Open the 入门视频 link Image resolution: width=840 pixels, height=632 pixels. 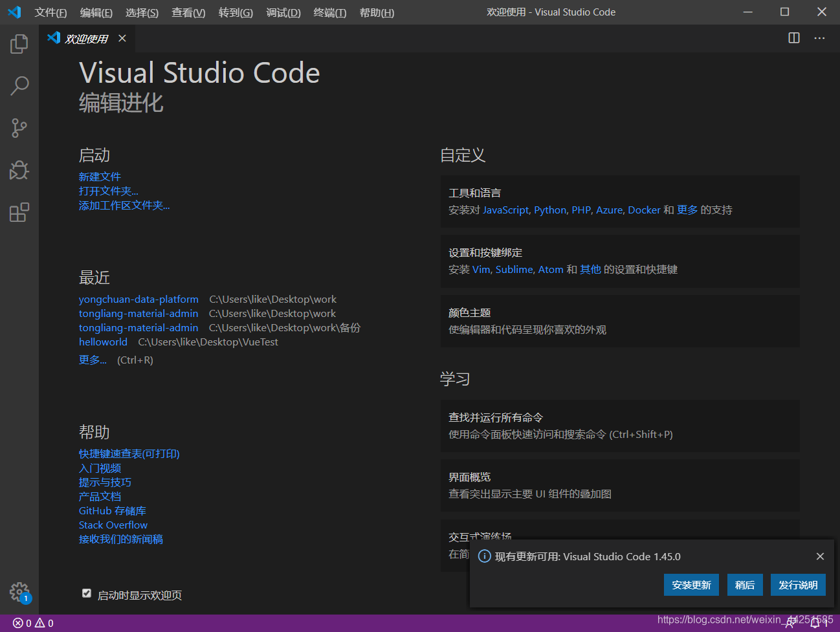click(100, 468)
